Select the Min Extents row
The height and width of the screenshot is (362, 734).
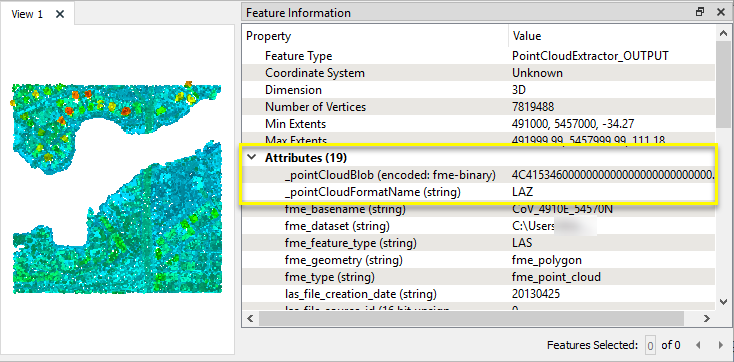tap(479, 124)
